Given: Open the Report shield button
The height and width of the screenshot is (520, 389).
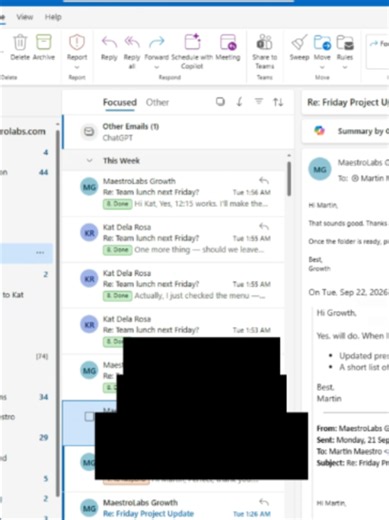Looking at the screenshot, I should pos(77,42).
